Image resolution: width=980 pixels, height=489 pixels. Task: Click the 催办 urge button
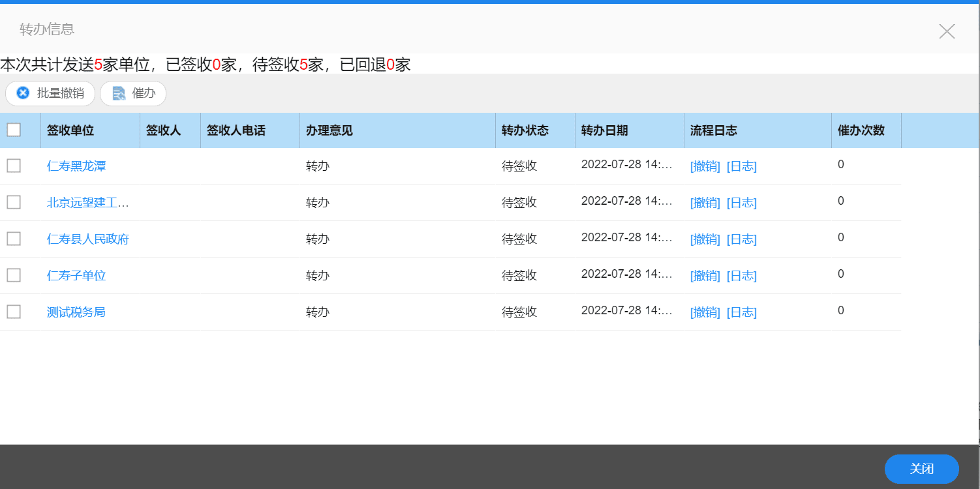click(x=133, y=93)
